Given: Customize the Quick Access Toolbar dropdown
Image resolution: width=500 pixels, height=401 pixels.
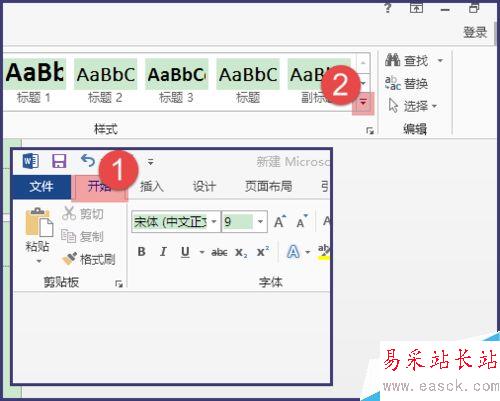Looking at the screenshot, I should point(151,162).
